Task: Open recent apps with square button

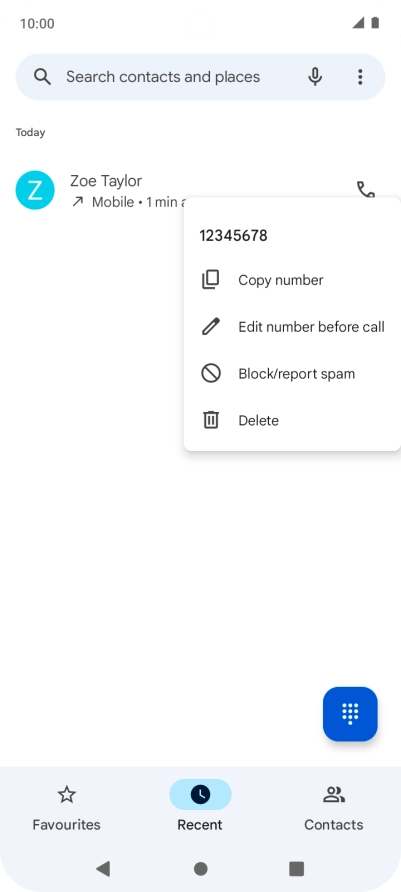Action: tap(296, 869)
